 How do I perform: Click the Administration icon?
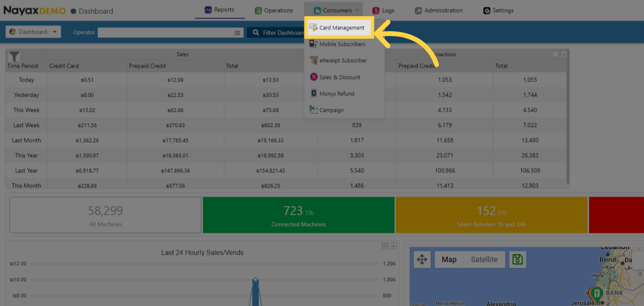pos(418,11)
